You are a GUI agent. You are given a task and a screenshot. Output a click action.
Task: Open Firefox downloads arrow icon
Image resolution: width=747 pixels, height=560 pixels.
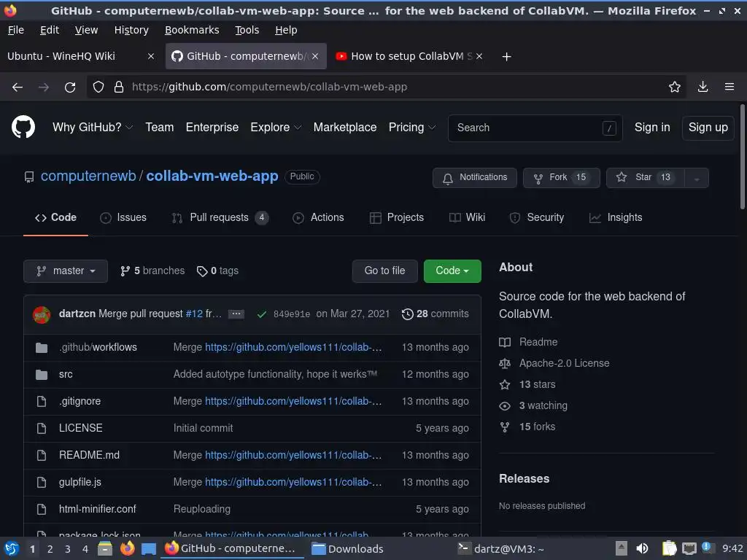tap(703, 87)
